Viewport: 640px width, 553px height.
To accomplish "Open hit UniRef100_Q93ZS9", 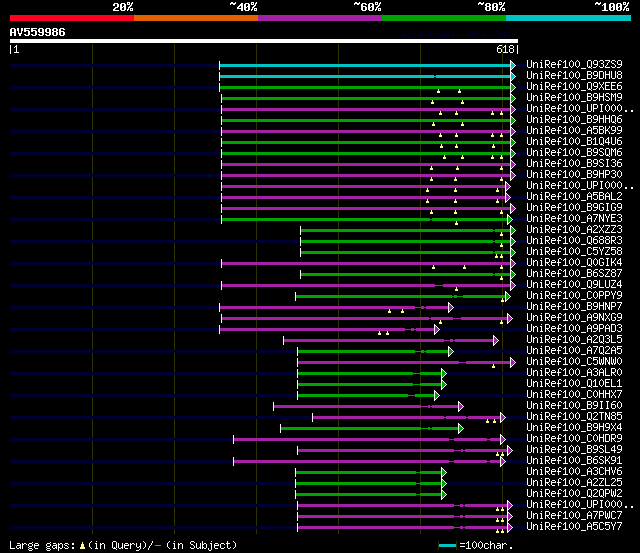I will point(574,64).
